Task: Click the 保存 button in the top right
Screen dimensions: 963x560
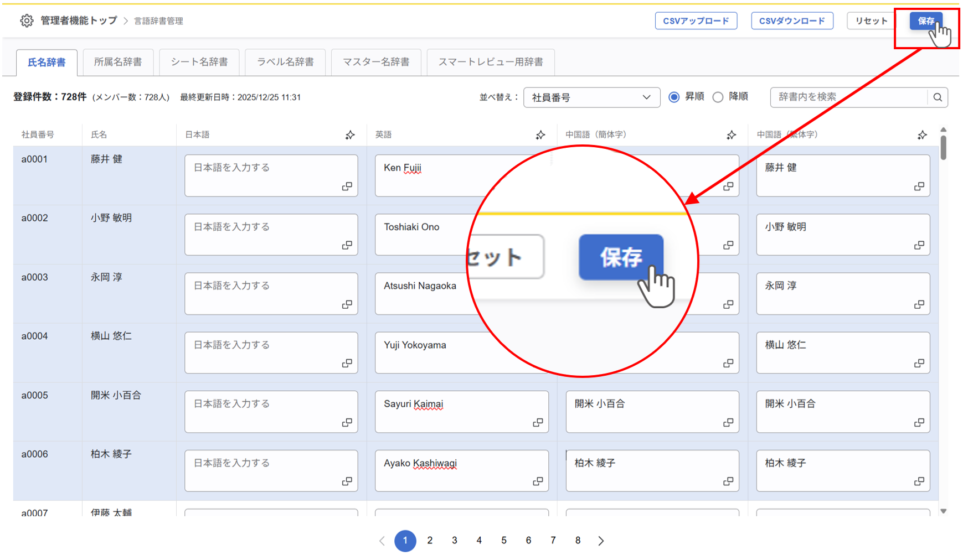Action: 926,20
